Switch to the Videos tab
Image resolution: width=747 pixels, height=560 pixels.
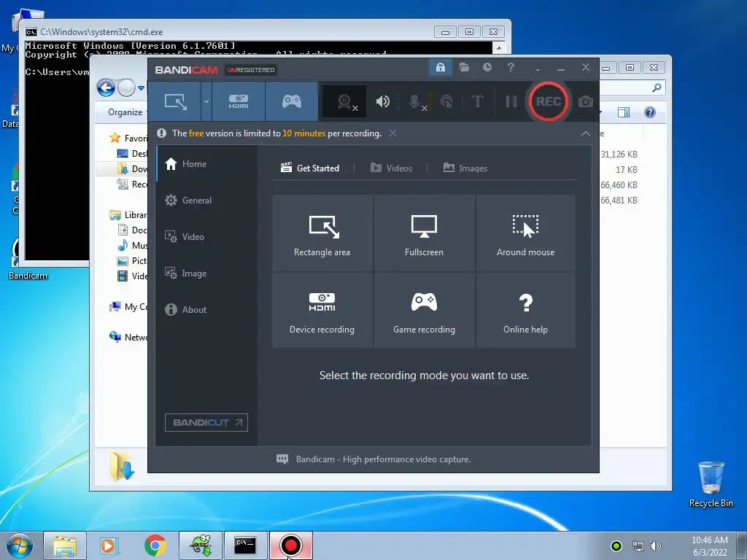point(391,168)
